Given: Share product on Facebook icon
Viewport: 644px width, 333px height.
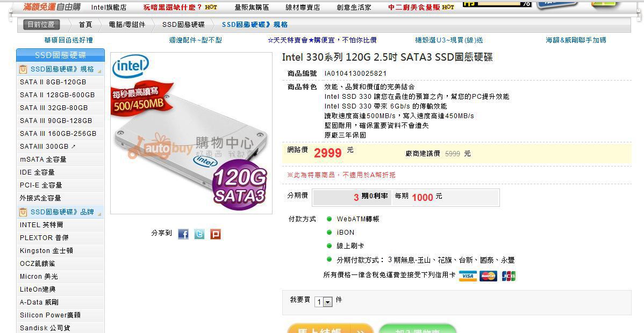Looking at the screenshot, I should (183, 234).
